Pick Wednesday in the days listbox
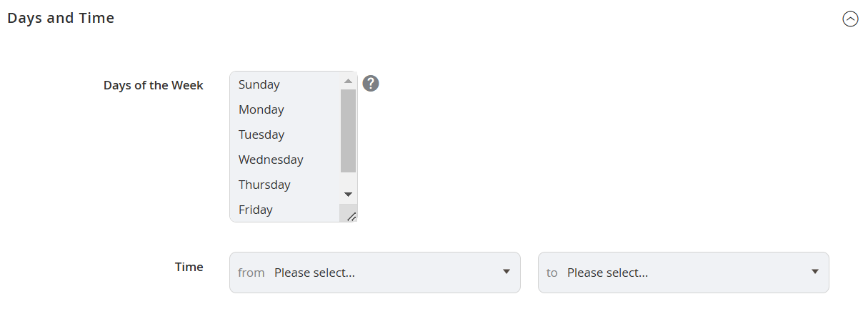This screenshot has height=309, width=868. point(285,160)
